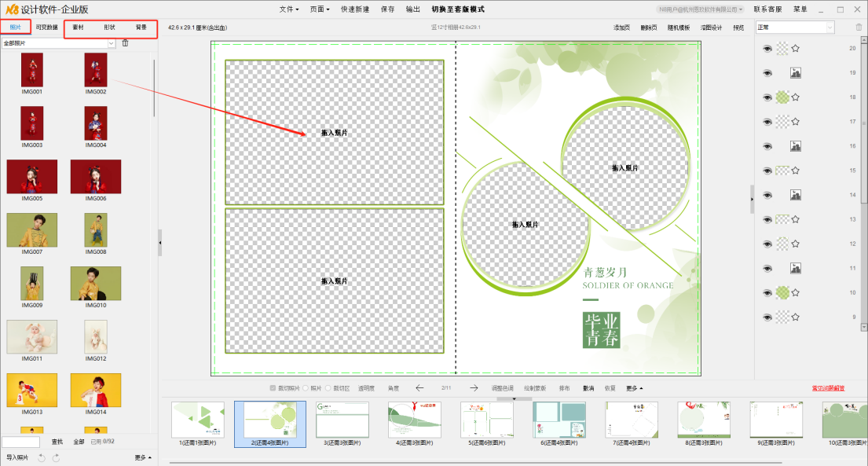Click the photo search input field
This screenshot has width=868, height=466.
pyautogui.click(x=21, y=442)
